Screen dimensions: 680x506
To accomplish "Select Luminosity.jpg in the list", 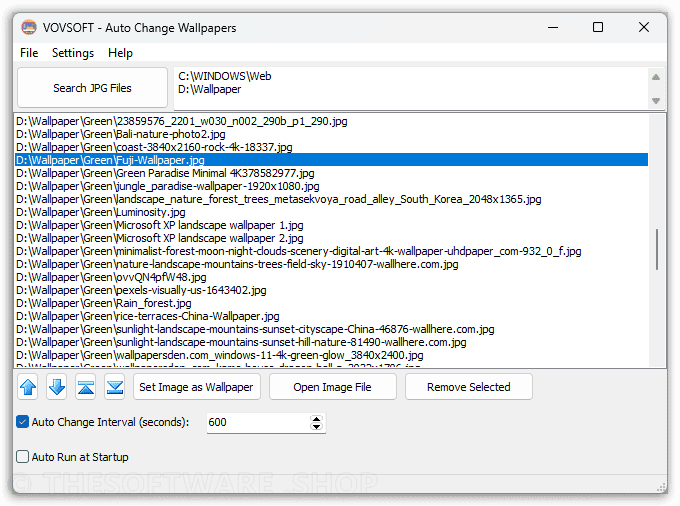I will tap(332, 212).
